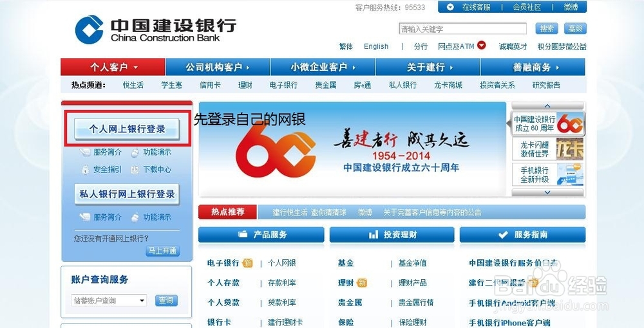Select the 手机银行全新升级 thumbnail
The height and width of the screenshot is (328, 644).
(x=548, y=175)
